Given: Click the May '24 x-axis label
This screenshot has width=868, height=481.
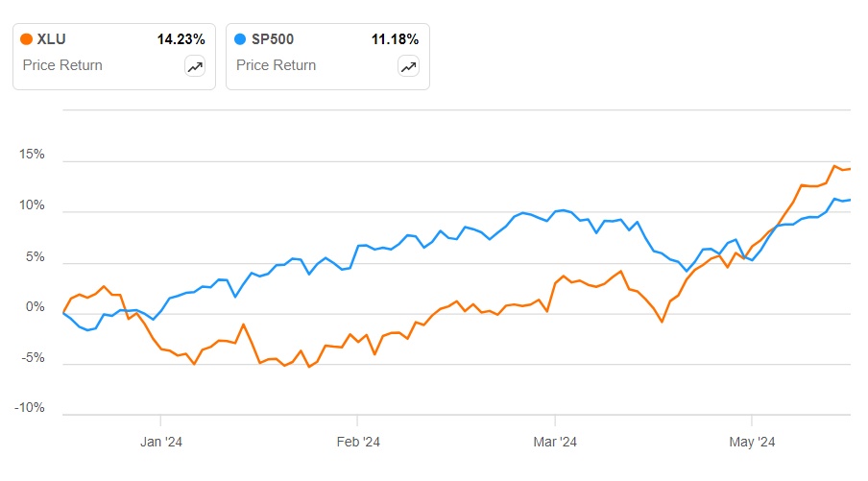Looking at the screenshot, I should [752, 443].
